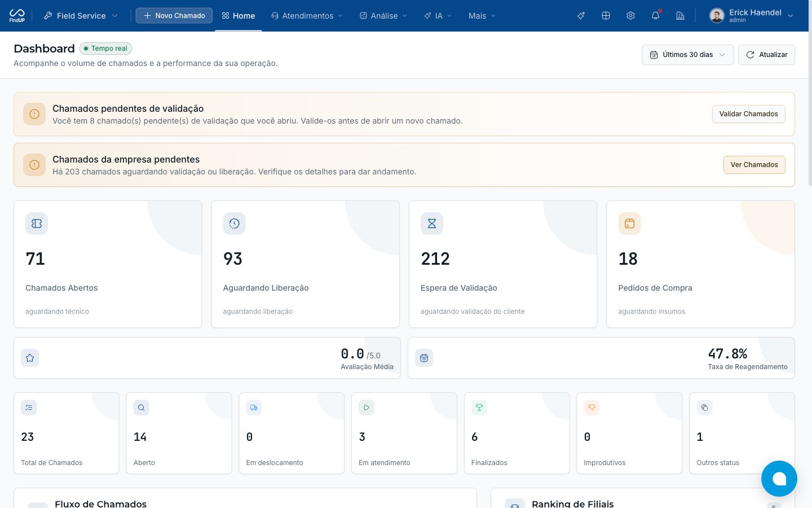Click the copy icon on Outros status
Image resolution: width=812 pixels, height=508 pixels.
point(704,408)
